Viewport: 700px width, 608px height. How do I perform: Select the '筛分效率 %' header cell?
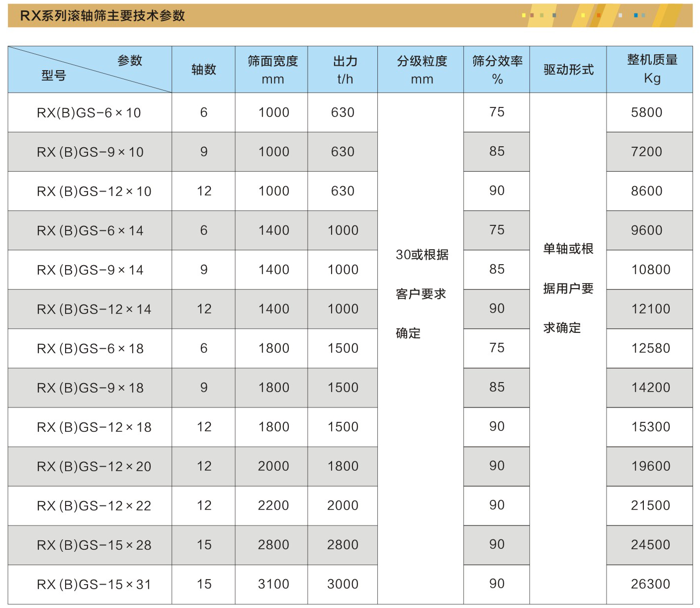497,70
